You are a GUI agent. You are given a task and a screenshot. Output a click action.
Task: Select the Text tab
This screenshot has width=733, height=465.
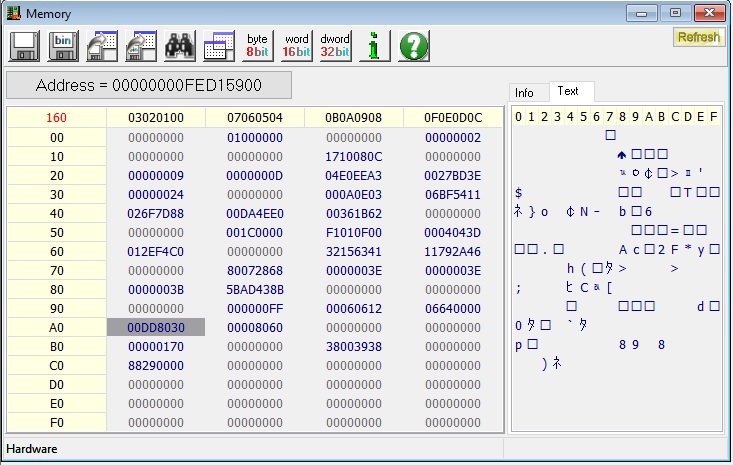click(x=568, y=91)
